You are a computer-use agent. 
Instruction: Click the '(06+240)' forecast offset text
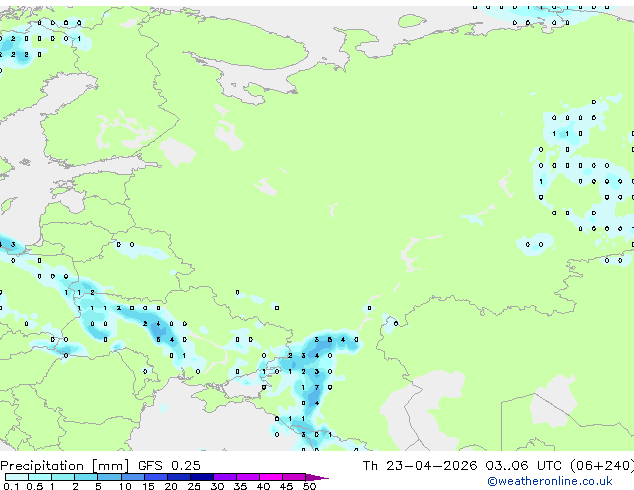pyautogui.click(x=602, y=466)
